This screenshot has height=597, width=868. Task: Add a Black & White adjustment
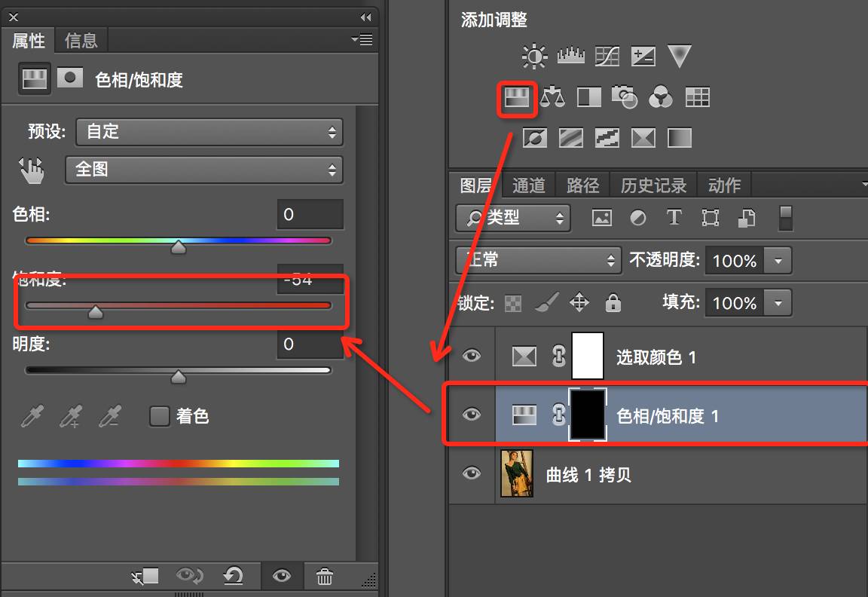coord(589,97)
